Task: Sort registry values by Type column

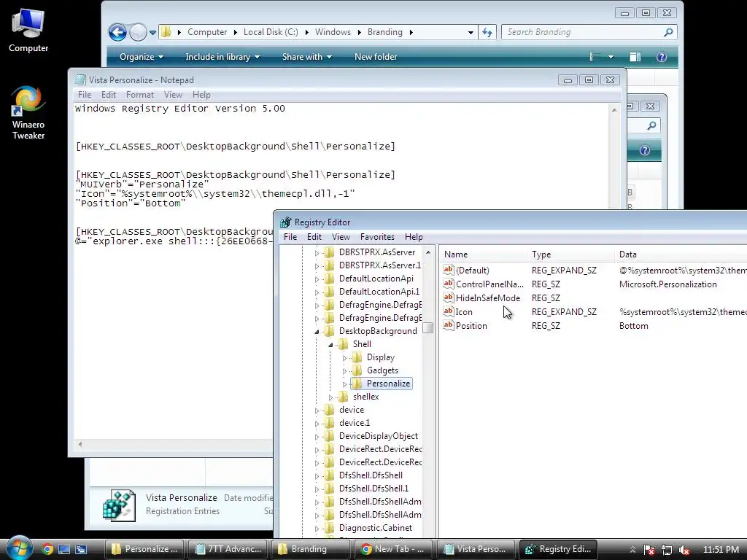Action: (570, 254)
